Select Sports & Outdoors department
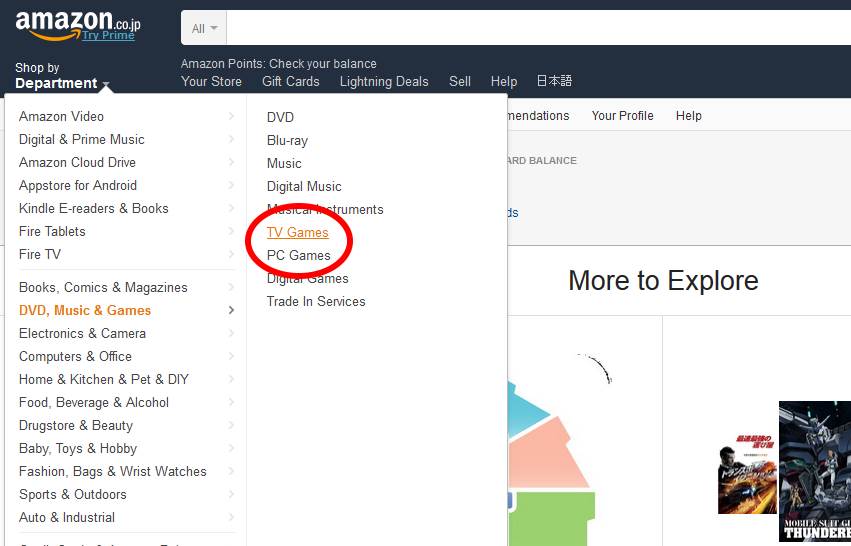This screenshot has height=546, width=851. point(73,494)
